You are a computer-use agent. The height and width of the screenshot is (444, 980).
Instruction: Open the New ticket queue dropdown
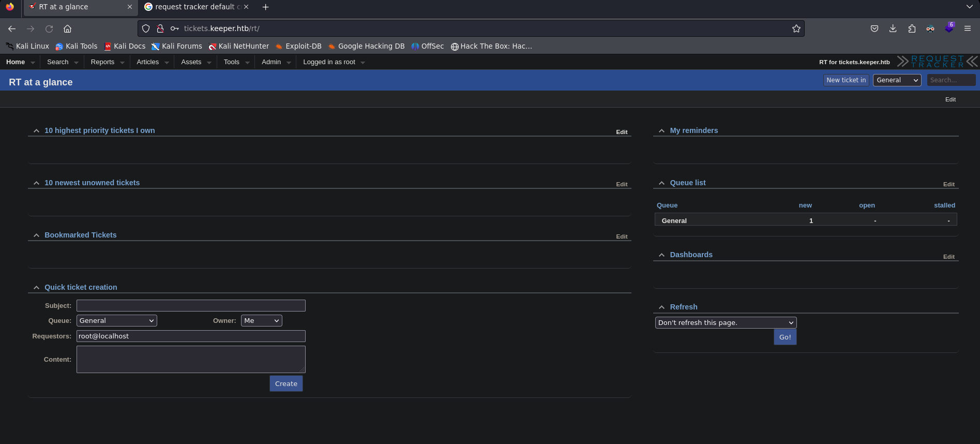click(x=897, y=80)
